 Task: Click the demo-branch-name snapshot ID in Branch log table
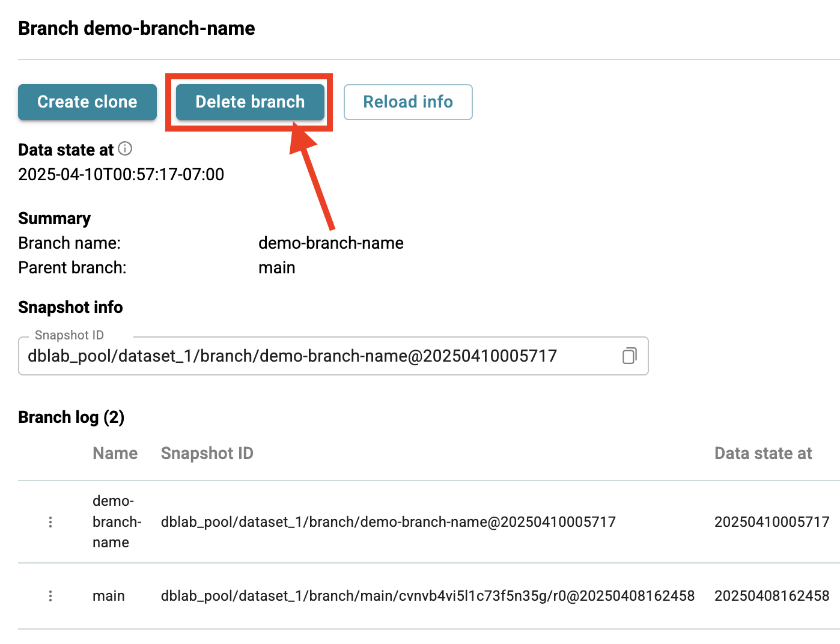(x=388, y=521)
